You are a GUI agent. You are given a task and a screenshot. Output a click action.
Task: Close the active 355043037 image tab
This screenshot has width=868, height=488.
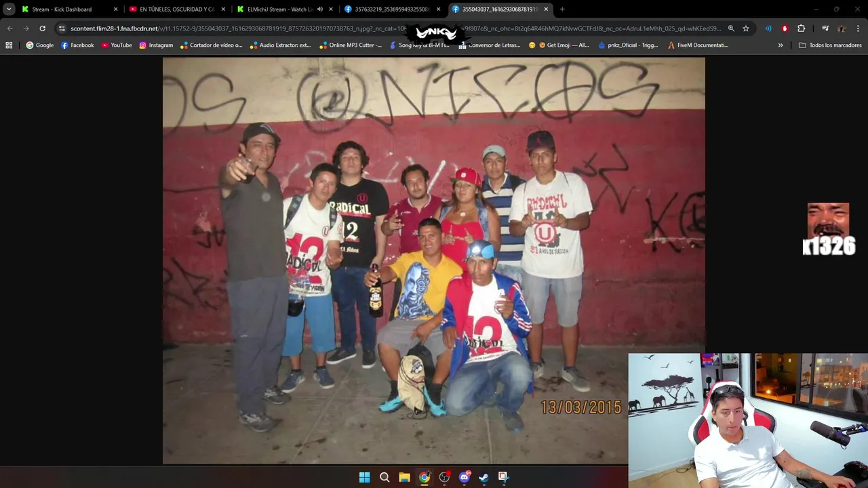(x=546, y=9)
